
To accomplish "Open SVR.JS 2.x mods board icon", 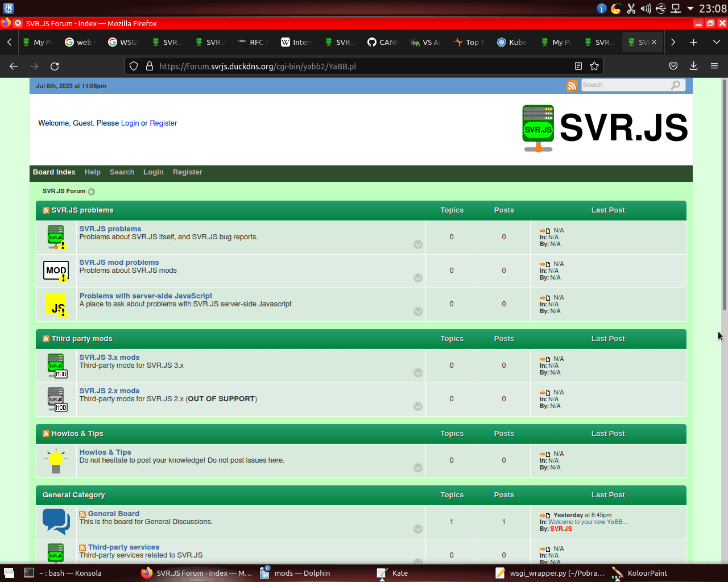I will click(x=57, y=399).
